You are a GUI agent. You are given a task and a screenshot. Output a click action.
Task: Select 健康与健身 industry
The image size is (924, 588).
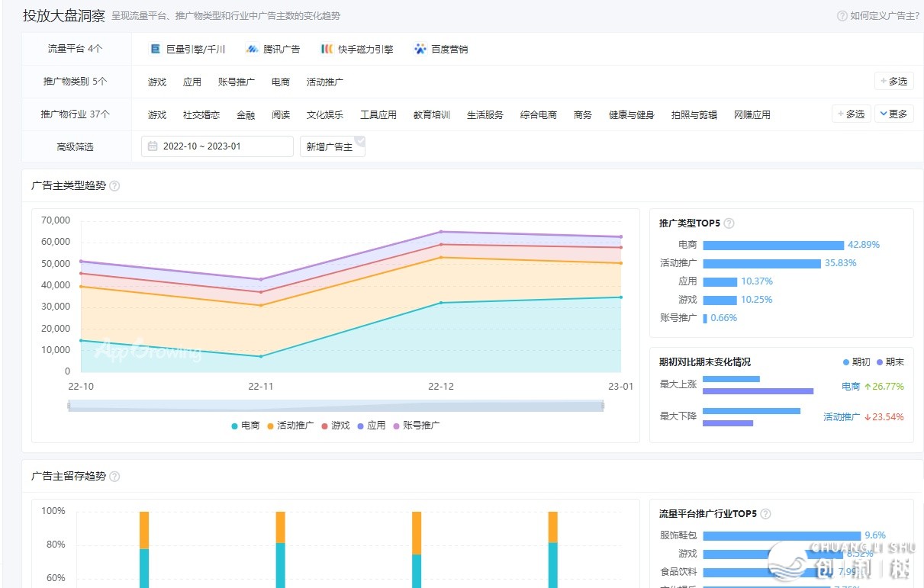(x=632, y=115)
